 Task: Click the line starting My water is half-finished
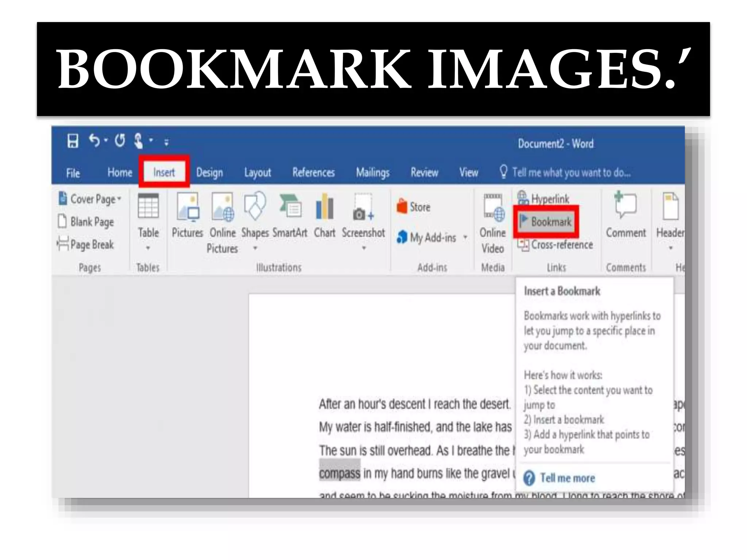415,427
